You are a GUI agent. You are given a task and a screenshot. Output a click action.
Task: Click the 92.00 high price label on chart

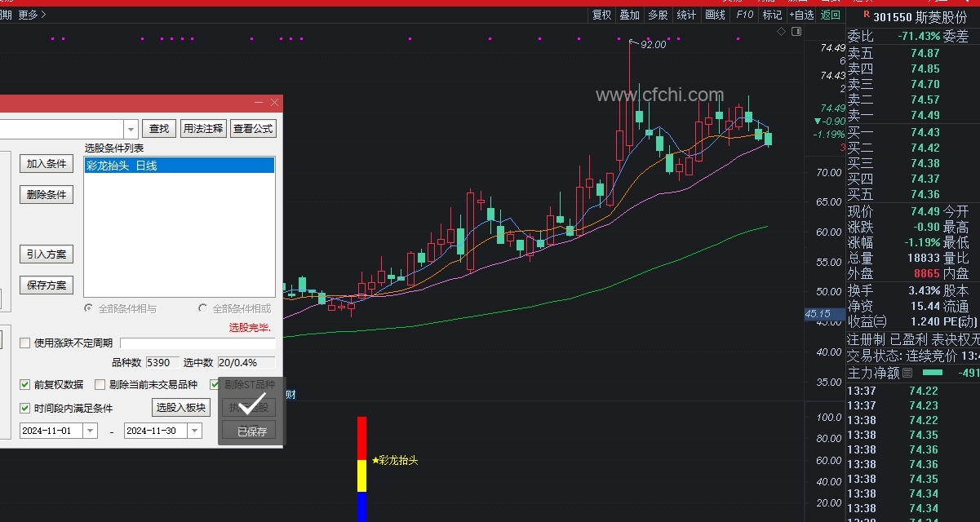[653, 45]
